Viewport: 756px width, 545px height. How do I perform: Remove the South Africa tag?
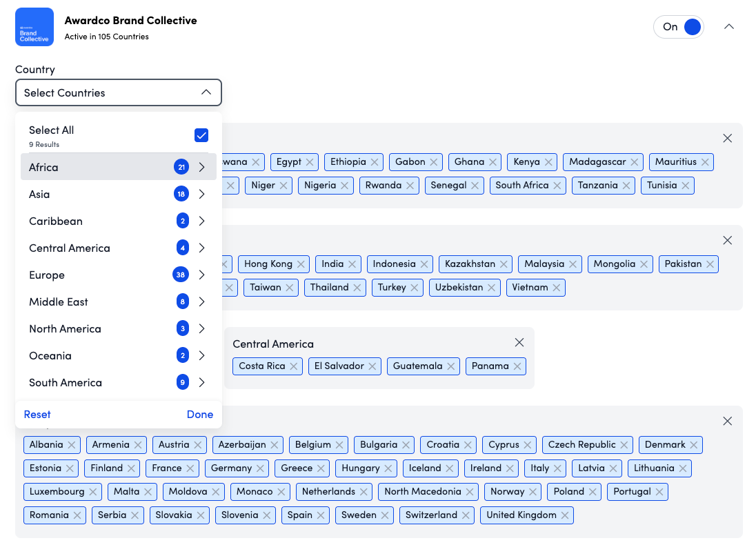coord(557,186)
